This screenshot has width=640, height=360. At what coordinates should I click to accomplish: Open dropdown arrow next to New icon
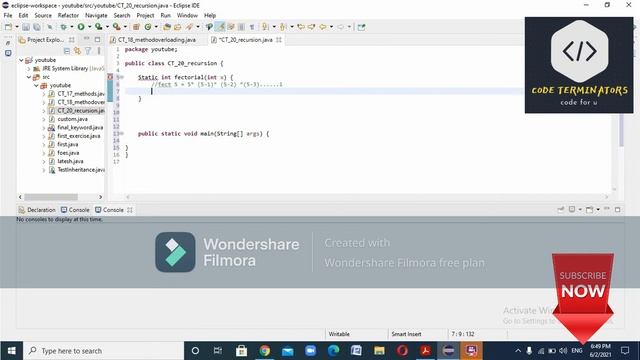tap(17, 27)
